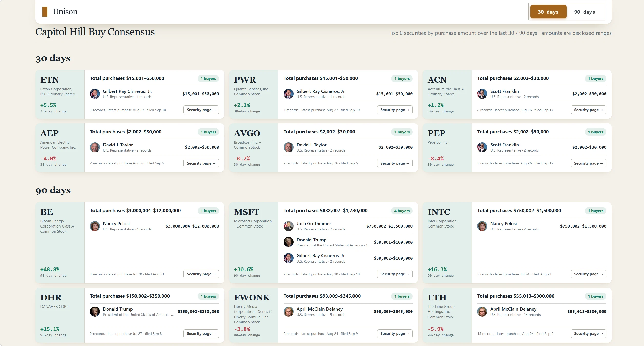
Task: Open Security page for AVGO card
Action: point(395,163)
